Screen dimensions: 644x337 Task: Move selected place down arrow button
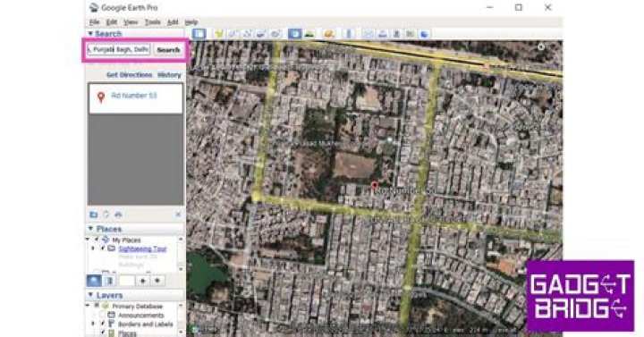point(157,281)
